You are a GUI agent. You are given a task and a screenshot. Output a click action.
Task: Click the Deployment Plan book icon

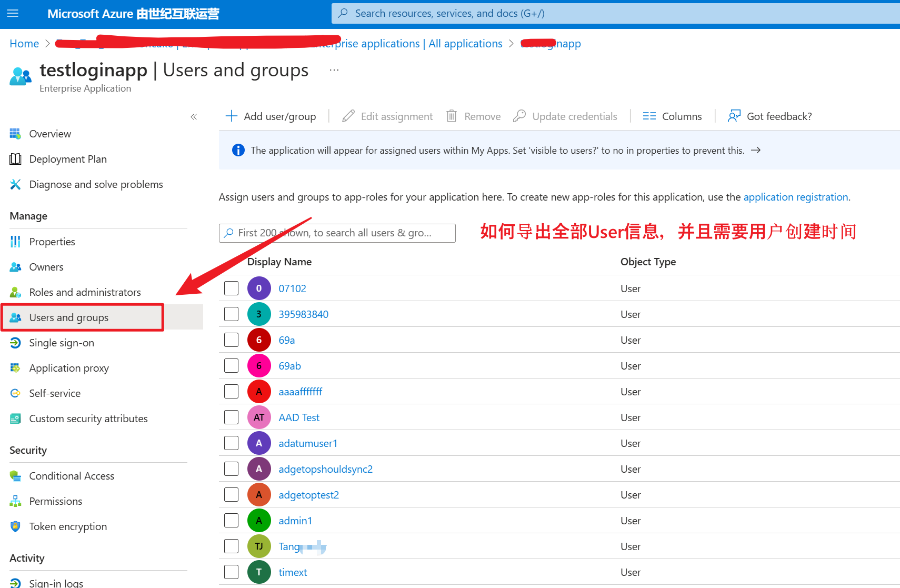(x=15, y=159)
